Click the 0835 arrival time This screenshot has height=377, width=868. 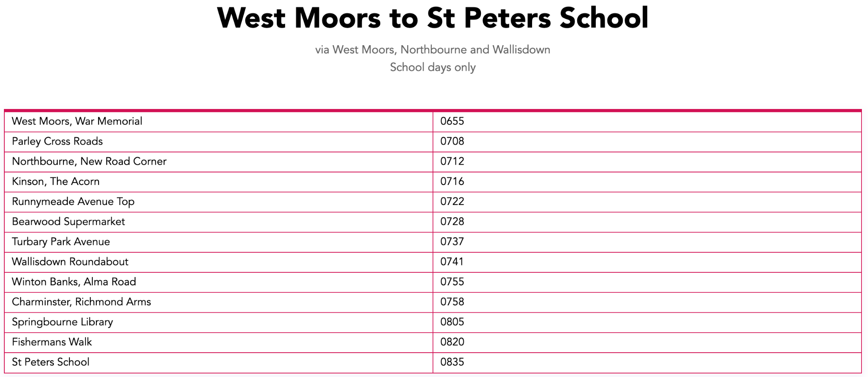coord(452,362)
